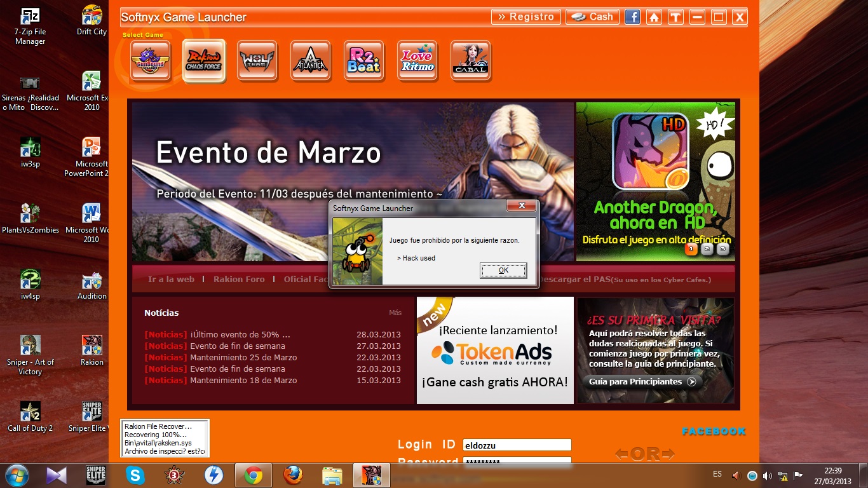Select the Audition desktop shortcut
This screenshot has height=488, width=868.
coord(92,285)
